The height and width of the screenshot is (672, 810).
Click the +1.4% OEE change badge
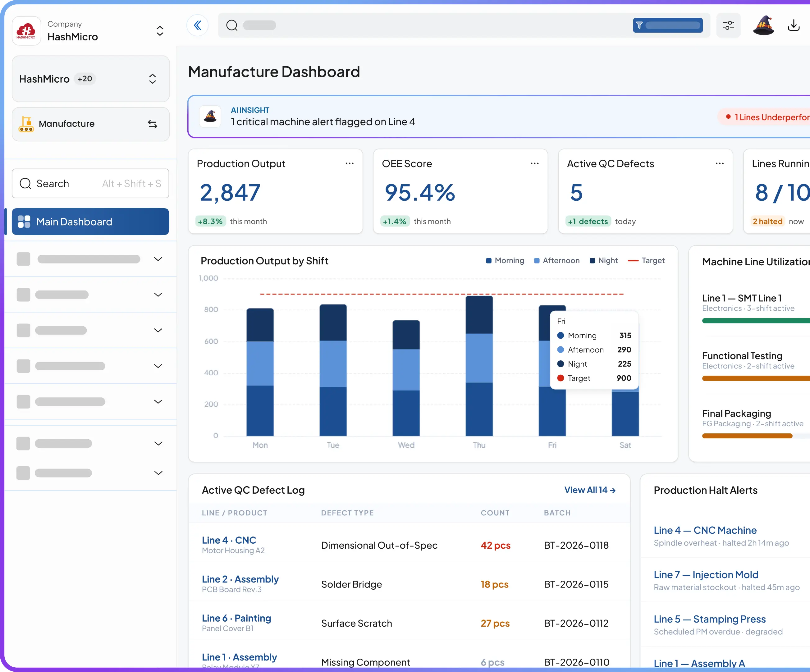pos(395,222)
